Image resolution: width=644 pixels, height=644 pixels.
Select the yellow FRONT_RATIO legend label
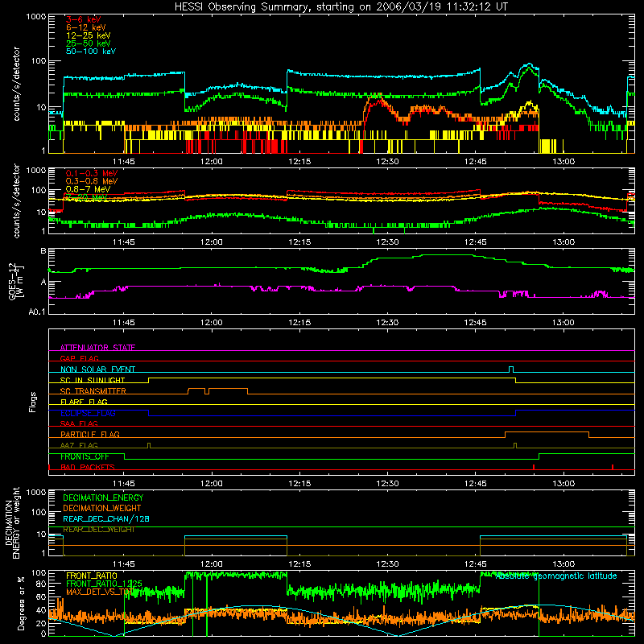click(x=92, y=576)
